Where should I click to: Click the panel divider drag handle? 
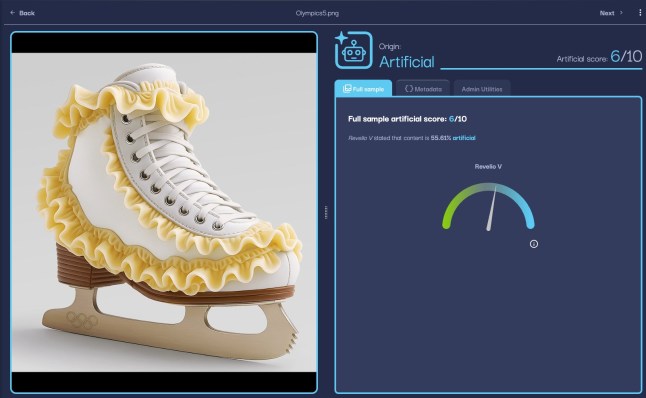[326, 212]
